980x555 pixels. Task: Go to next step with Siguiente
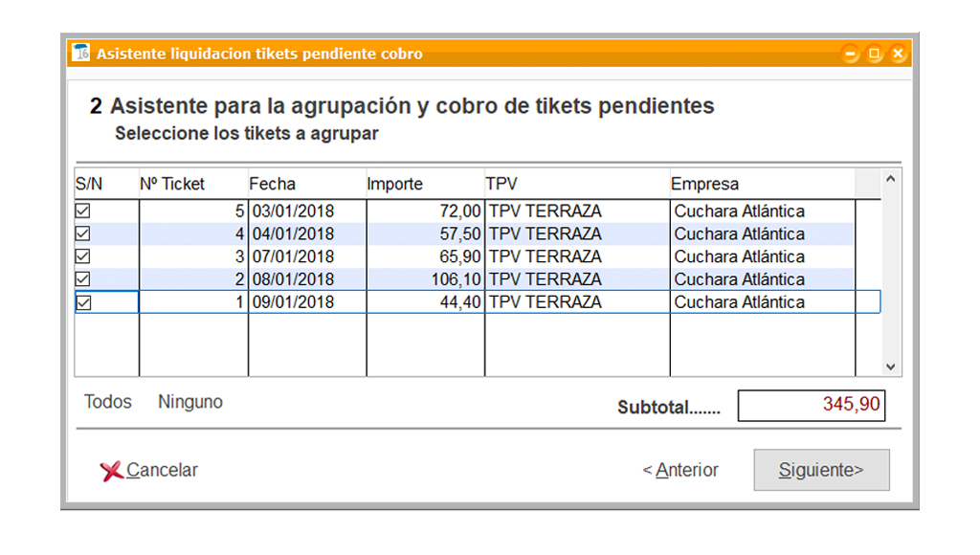tap(821, 470)
